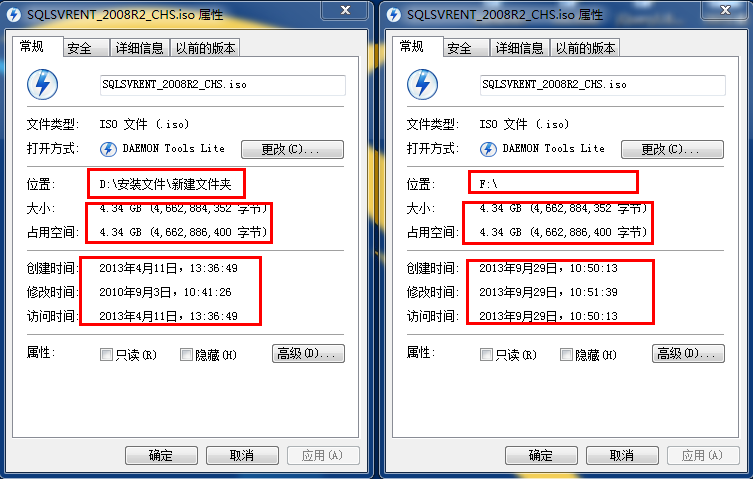Switch to 安全 tab in left dialog

85,48
